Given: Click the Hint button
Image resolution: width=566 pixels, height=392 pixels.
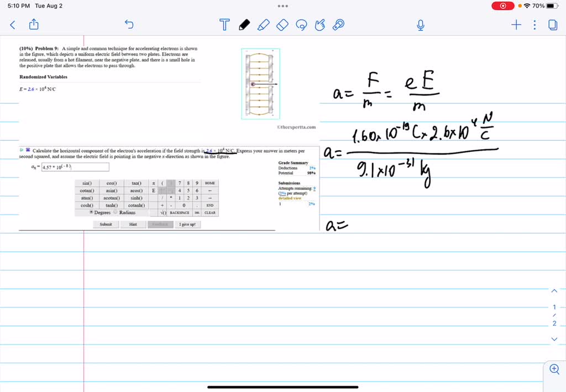Looking at the screenshot, I should 132,224.
